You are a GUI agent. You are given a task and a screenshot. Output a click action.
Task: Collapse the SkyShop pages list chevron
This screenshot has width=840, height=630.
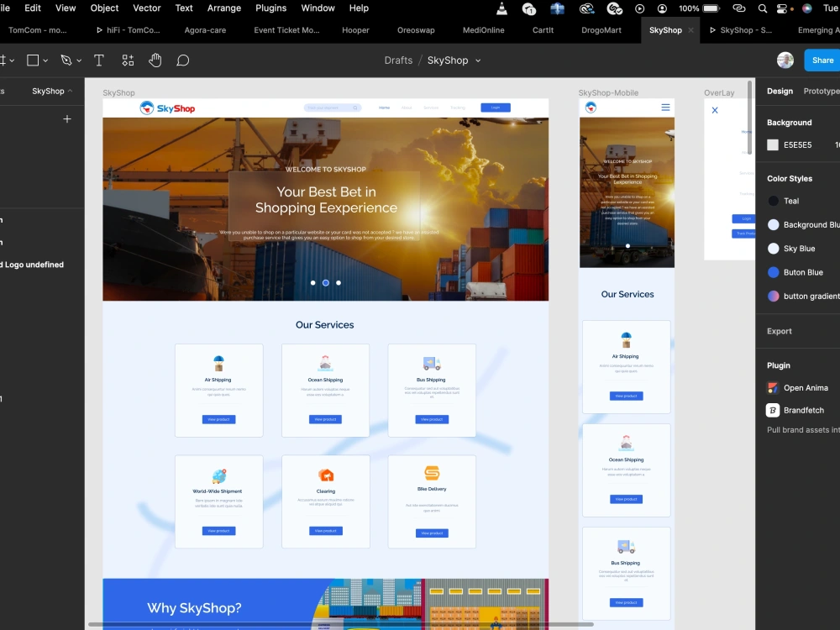pos(71,91)
